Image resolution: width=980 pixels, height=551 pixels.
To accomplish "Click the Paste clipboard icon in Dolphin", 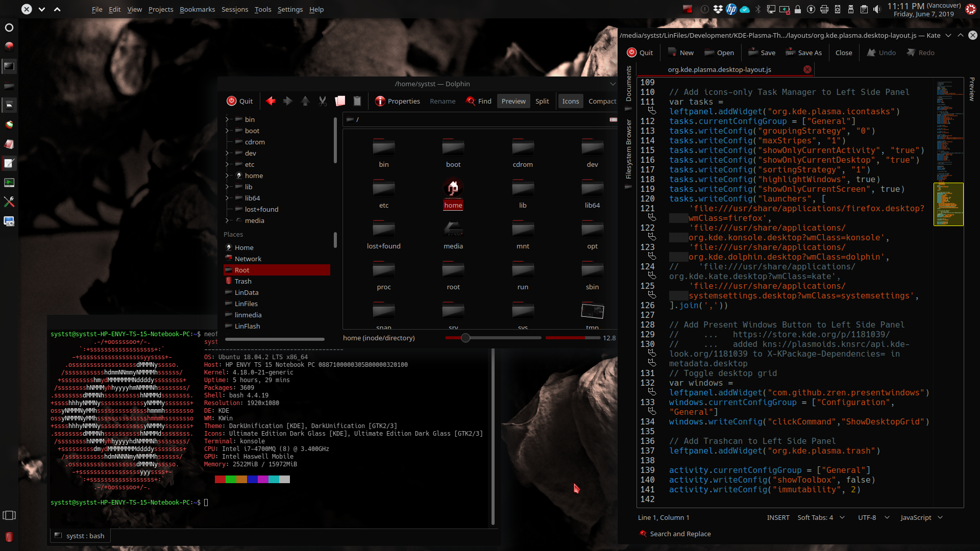I will [x=357, y=101].
